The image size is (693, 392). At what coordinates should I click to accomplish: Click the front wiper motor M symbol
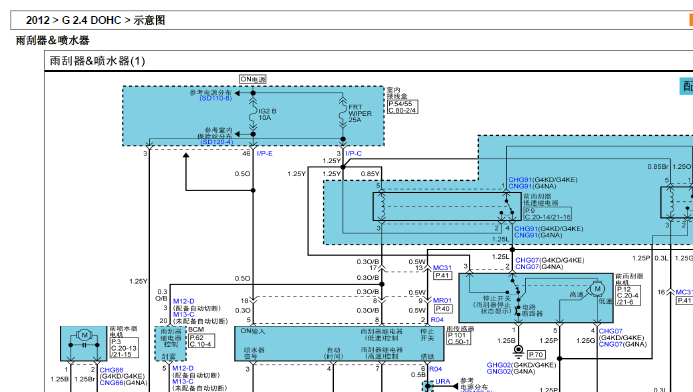(x=598, y=289)
